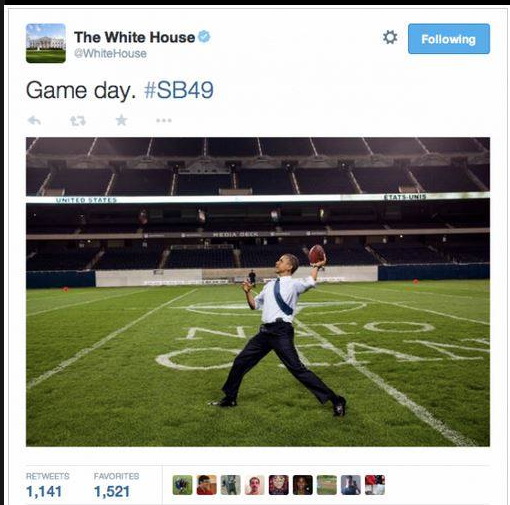Open the #SB49 hashtag
Screen dimensions: 510x505
(x=179, y=90)
